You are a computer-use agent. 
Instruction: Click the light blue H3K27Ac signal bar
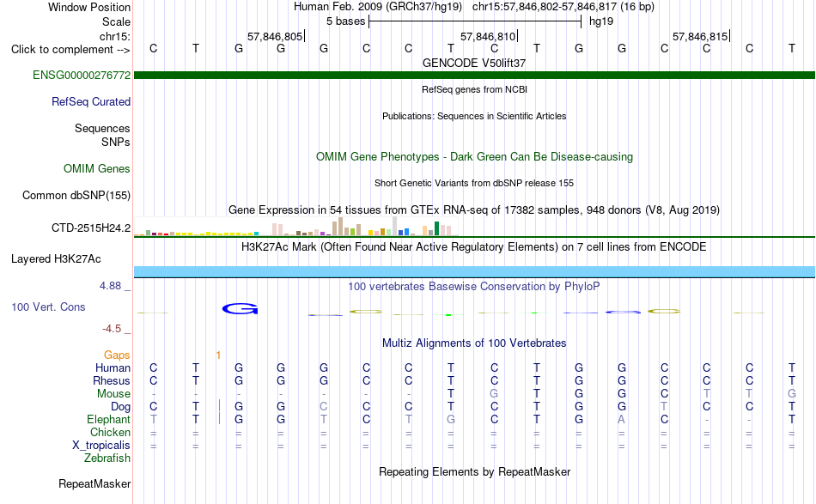[475, 271]
